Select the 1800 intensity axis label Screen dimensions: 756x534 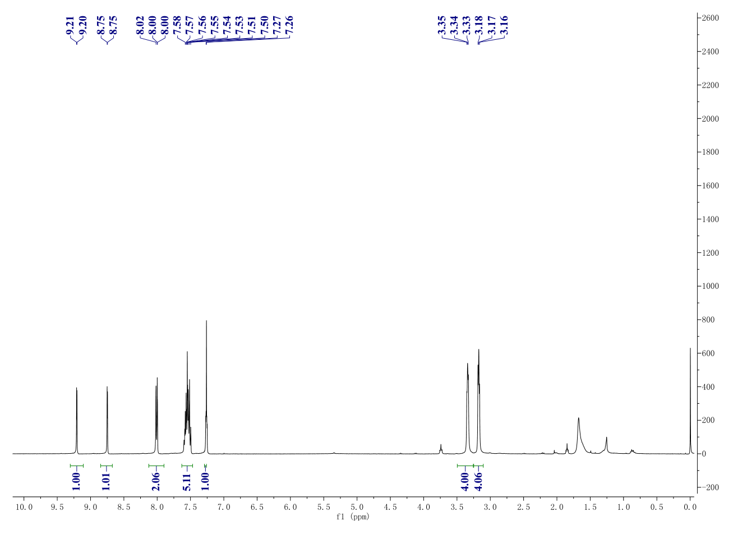711,152
